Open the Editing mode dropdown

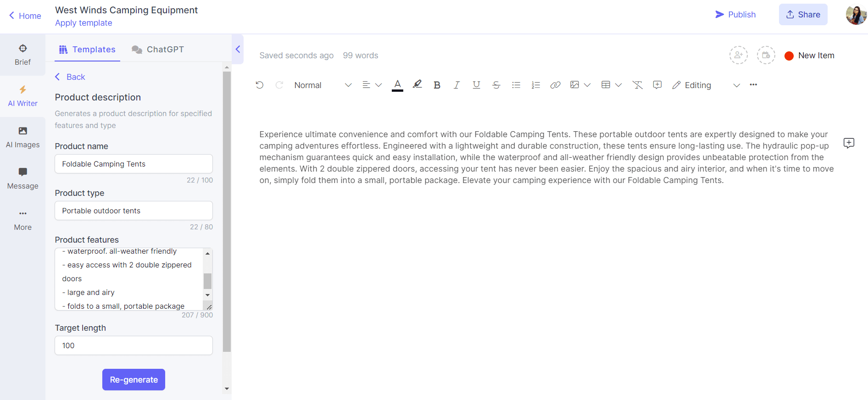pos(707,85)
